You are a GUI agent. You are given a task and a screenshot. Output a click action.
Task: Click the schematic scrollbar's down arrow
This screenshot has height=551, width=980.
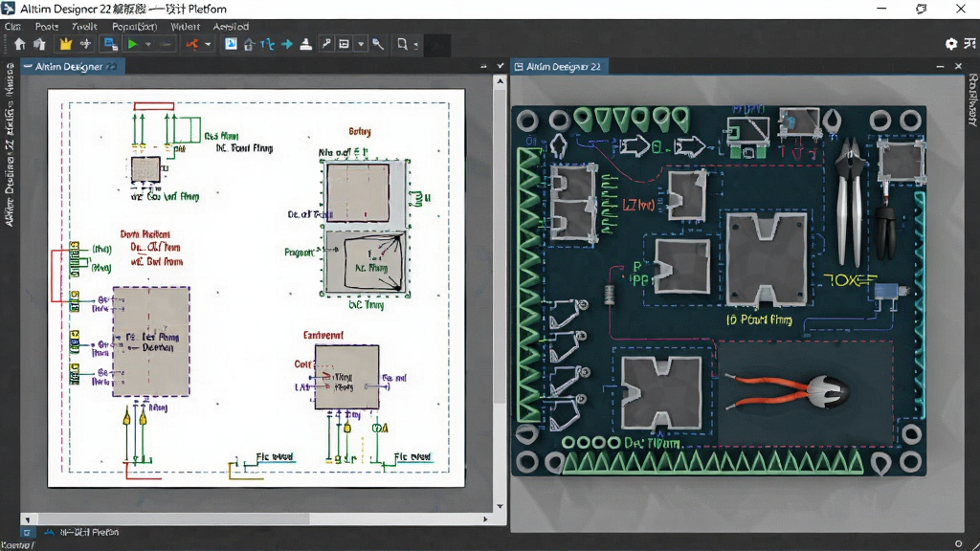[500, 507]
